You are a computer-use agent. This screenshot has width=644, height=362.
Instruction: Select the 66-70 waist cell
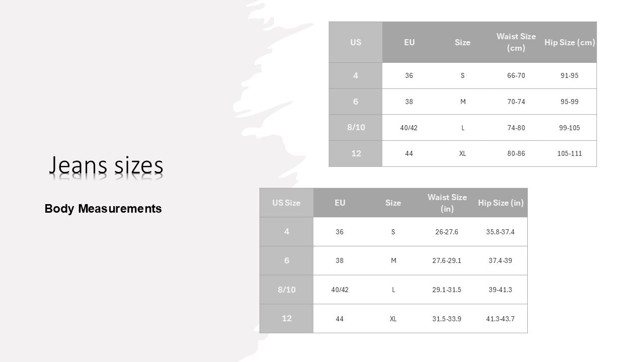pos(516,76)
